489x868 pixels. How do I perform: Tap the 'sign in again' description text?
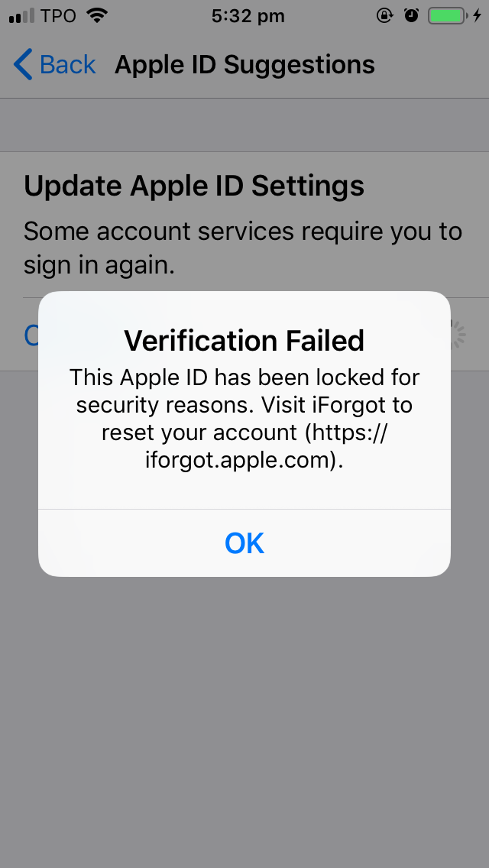(x=99, y=266)
